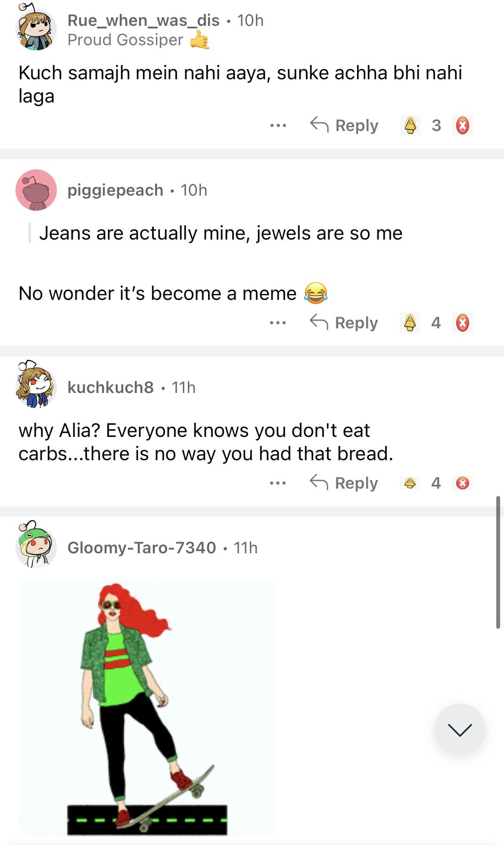Downvote kuchkuch8's comment

[462, 483]
